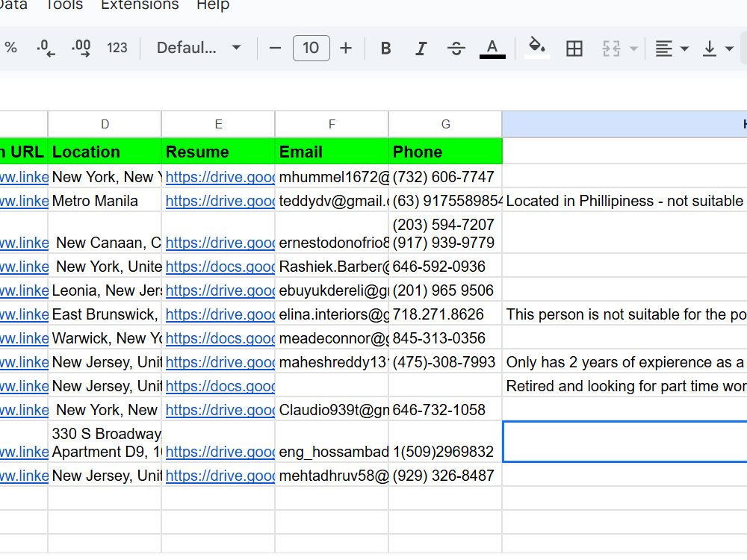The width and height of the screenshot is (747, 560).
Task: Select column E header
Action: [218, 124]
